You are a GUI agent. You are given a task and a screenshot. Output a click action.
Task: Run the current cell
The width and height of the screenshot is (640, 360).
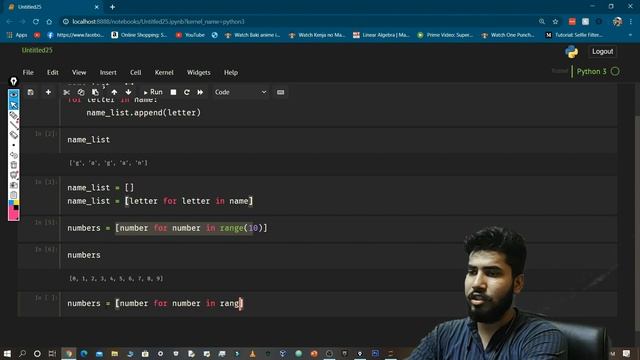153,92
